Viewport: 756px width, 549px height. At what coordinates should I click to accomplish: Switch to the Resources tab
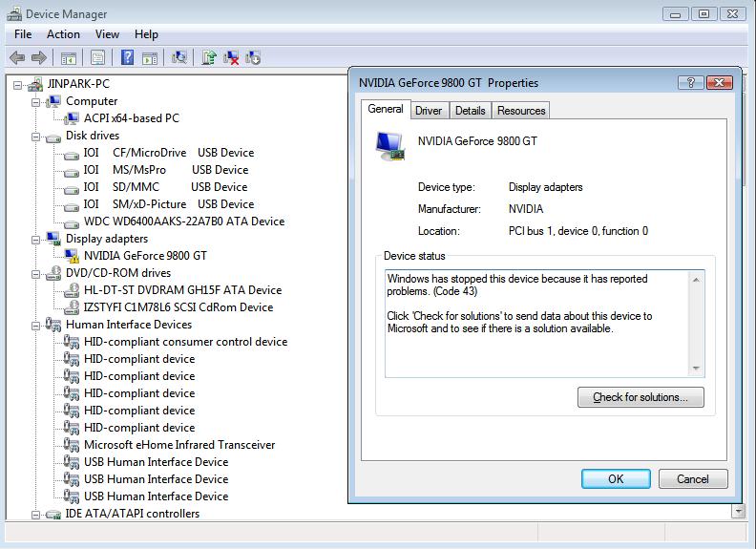pos(521,111)
